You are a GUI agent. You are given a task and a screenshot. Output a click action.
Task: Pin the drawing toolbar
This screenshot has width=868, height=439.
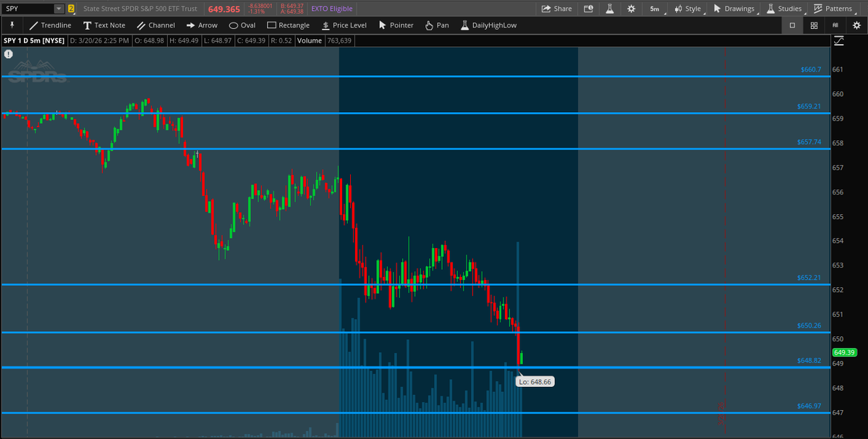12,25
